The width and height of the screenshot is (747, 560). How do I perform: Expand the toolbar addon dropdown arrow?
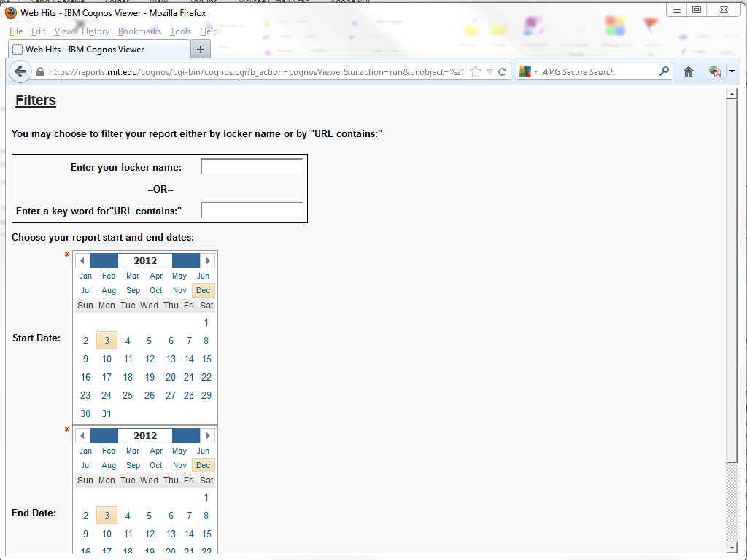[732, 71]
